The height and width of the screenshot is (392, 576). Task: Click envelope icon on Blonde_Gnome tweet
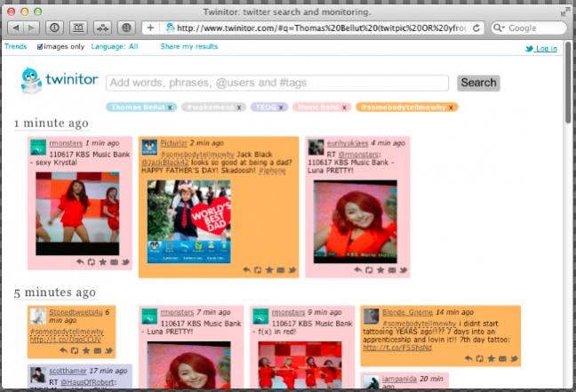[502, 358]
